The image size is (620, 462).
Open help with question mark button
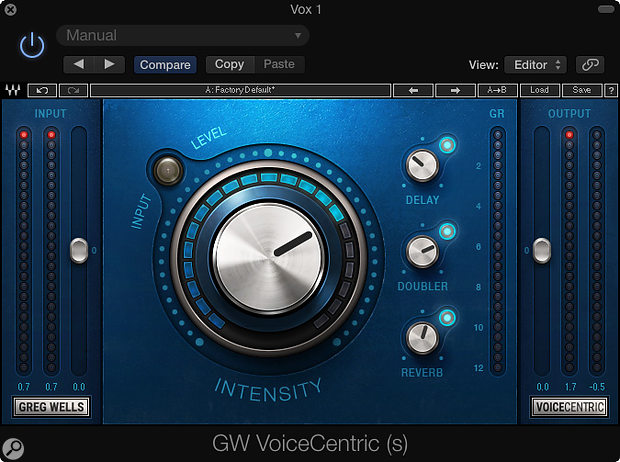click(611, 90)
